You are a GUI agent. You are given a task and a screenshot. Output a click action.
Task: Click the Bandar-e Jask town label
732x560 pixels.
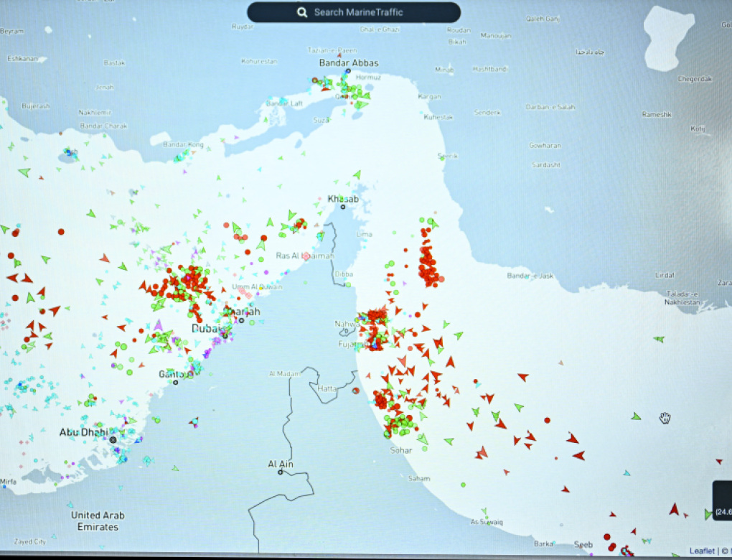(x=530, y=276)
